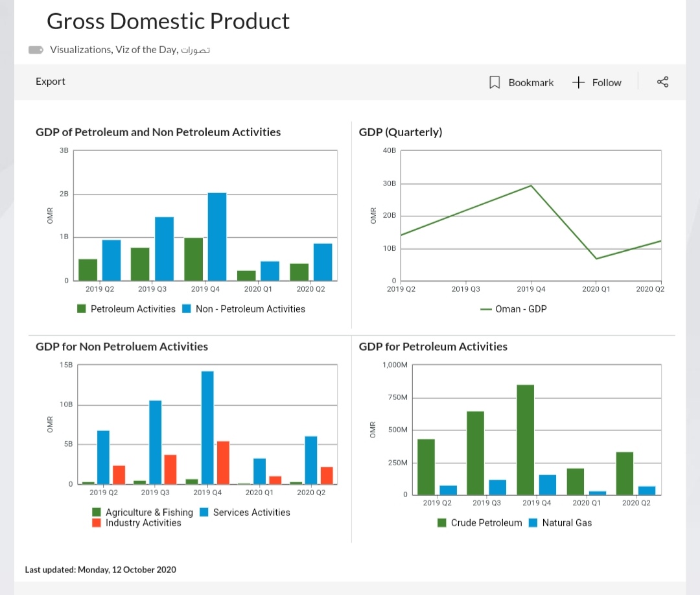Toggle Crude Petroleum legend swatch

(x=442, y=522)
